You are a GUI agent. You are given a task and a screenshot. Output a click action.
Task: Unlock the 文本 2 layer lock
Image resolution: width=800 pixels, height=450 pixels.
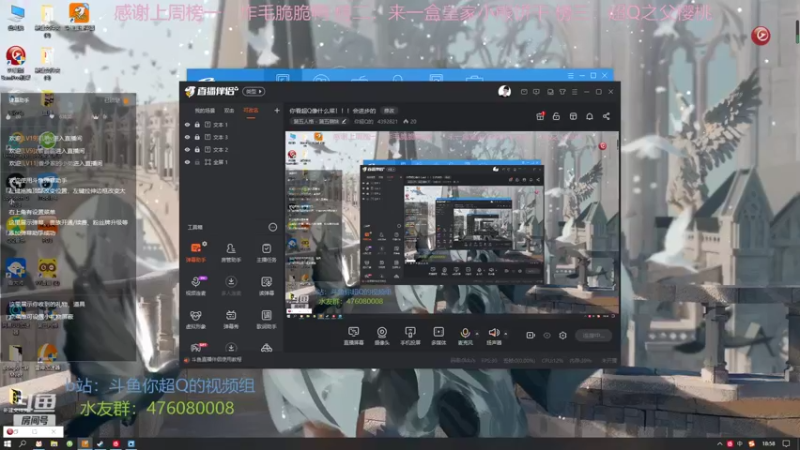pyautogui.click(x=197, y=149)
